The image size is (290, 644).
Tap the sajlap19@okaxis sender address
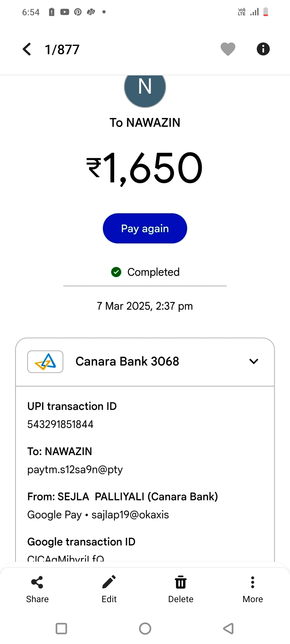point(130,515)
